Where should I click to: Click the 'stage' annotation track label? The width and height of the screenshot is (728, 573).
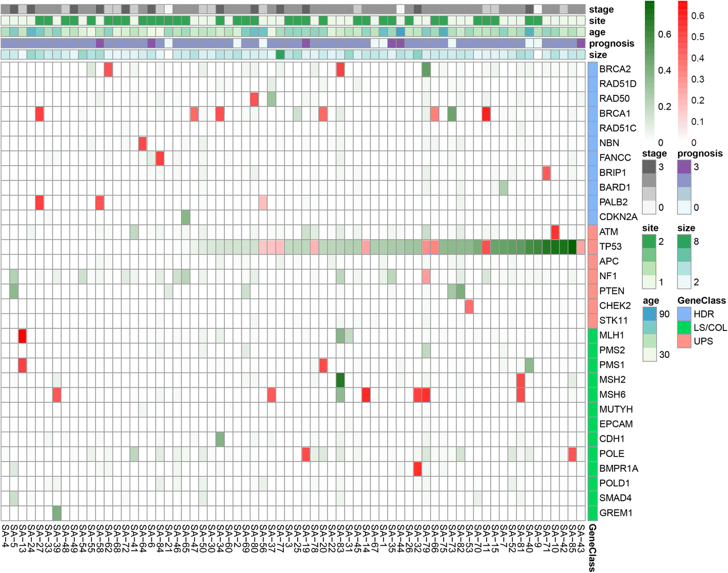tap(601, 10)
